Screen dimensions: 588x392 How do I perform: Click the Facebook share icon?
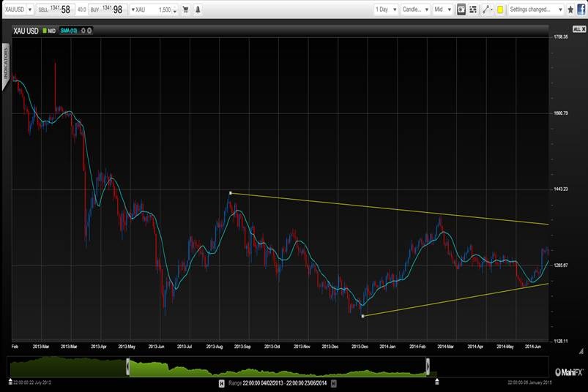[581, 10]
